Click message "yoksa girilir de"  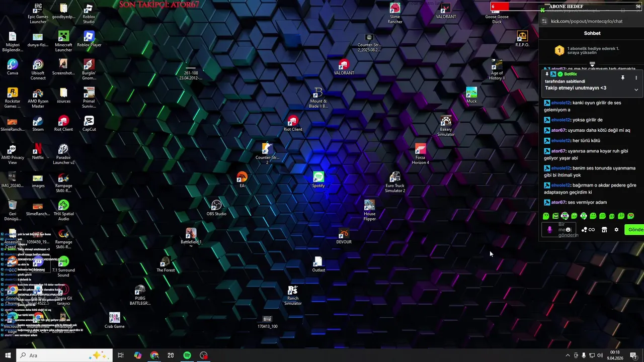(587, 120)
